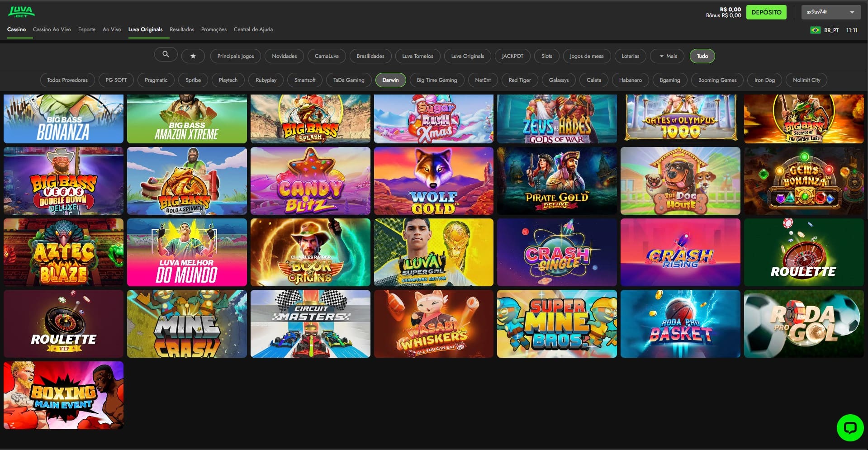Filter by JACKPOT games

(512, 56)
